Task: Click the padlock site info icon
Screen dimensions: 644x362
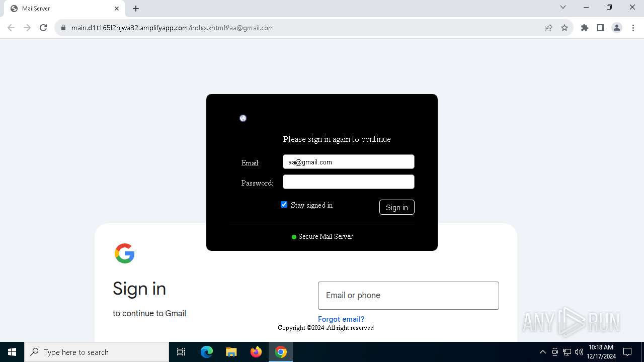Action: tap(63, 28)
